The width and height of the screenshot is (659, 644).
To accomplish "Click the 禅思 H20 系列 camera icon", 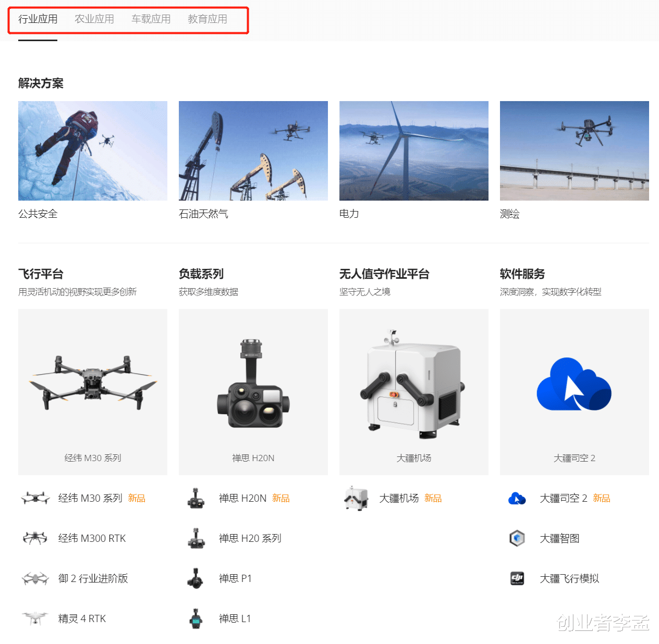I will click(196, 538).
